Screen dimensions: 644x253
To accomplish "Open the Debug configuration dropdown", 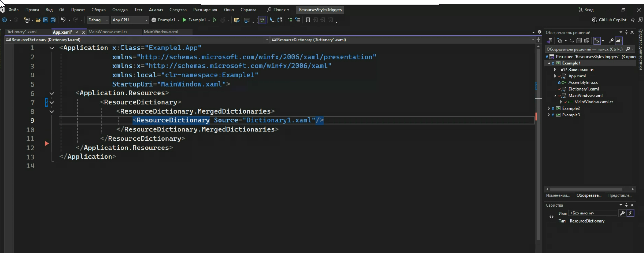I will (x=98, y=20).
